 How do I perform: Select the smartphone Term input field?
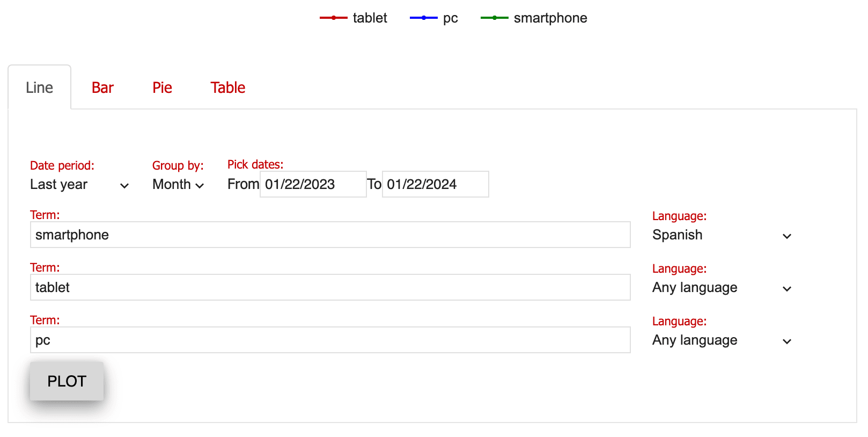click(x=330, y=235)
